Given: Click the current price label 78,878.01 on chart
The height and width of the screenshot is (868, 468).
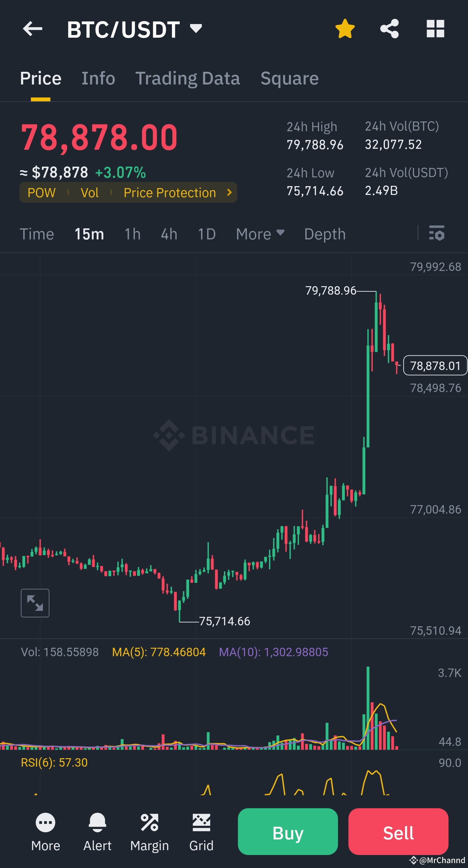Looking at the screenshot, I should [435, 365].
